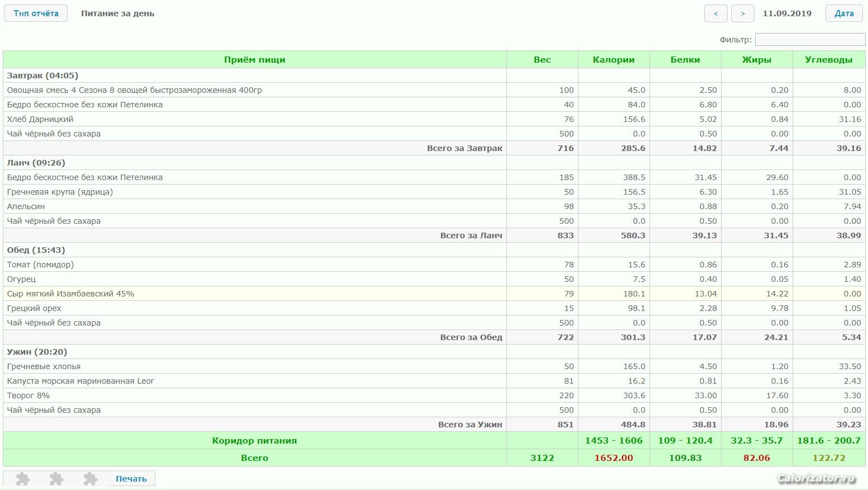868x490 pixels.
Task: Click Томат (помидор) row
Action: (x=434, y=265)
